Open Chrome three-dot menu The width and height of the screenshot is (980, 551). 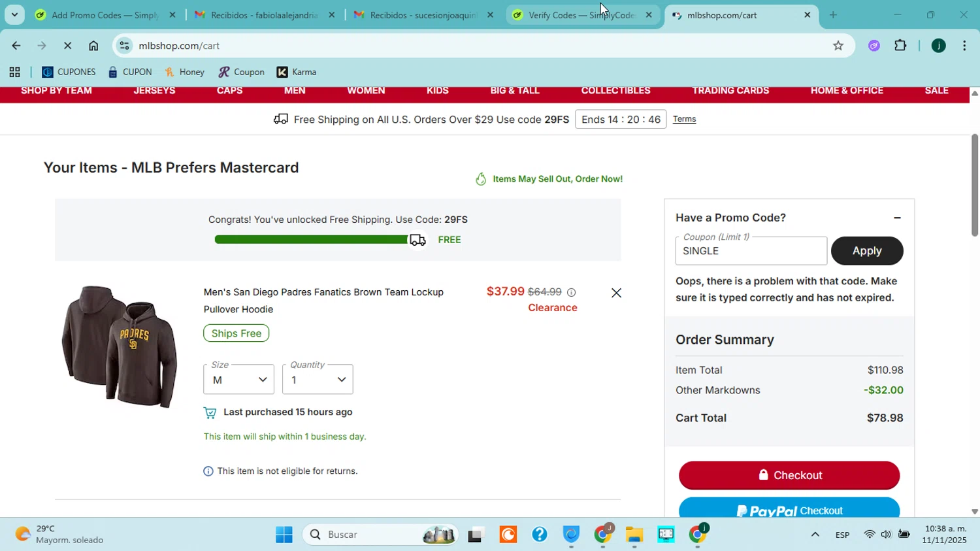[964, 46]
